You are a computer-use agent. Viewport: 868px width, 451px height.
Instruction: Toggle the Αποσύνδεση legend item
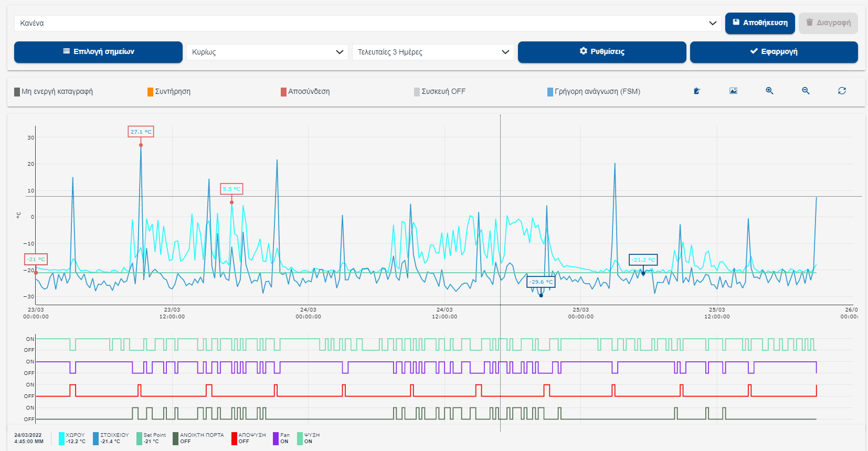click(305, 91)
